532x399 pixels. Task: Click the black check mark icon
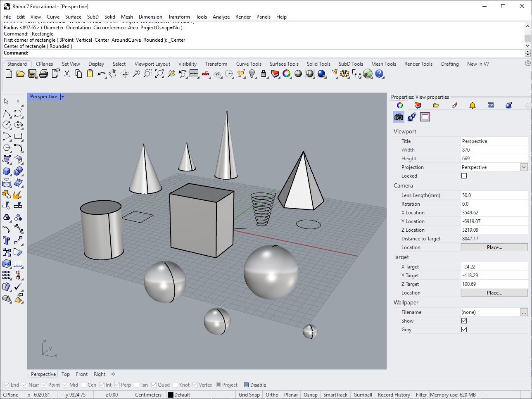(18, 287)
